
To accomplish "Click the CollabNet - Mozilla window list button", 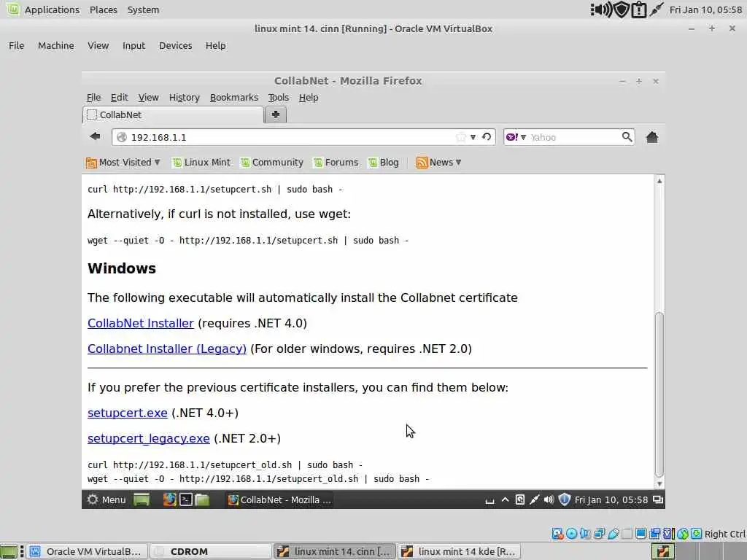I will coord(279,499).
